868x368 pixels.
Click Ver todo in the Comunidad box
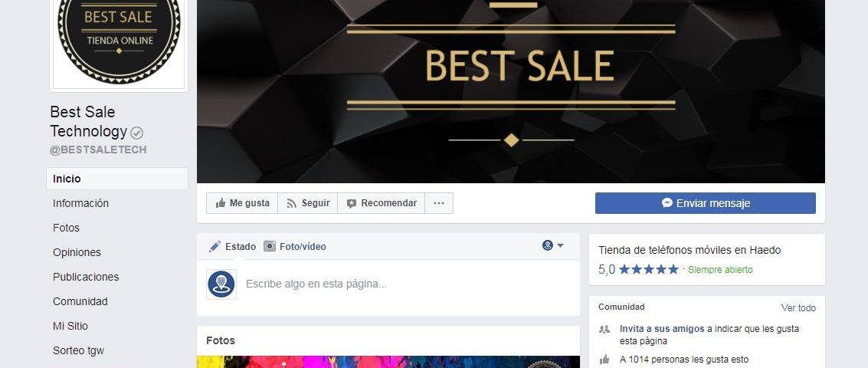tap(798, 308)
